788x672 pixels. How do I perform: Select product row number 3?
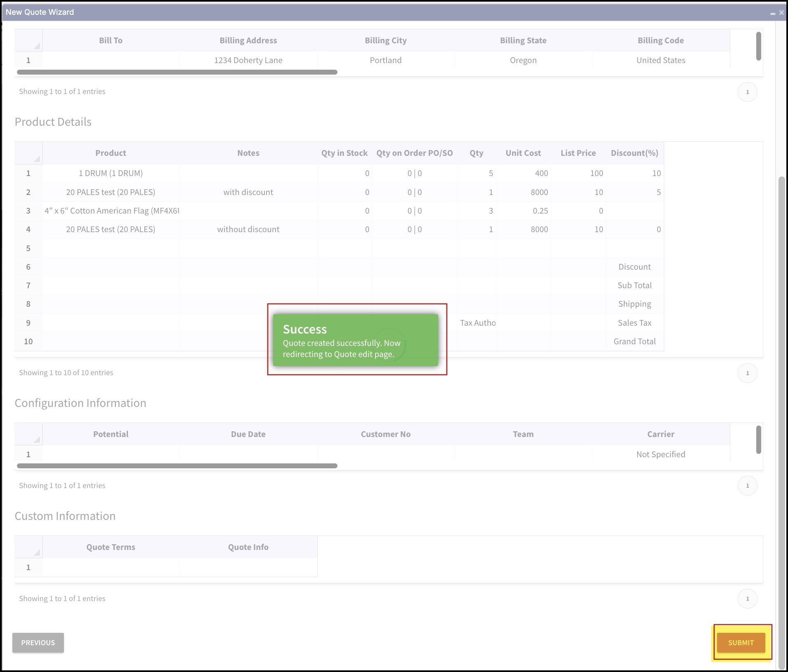click(x=28, y=211)
